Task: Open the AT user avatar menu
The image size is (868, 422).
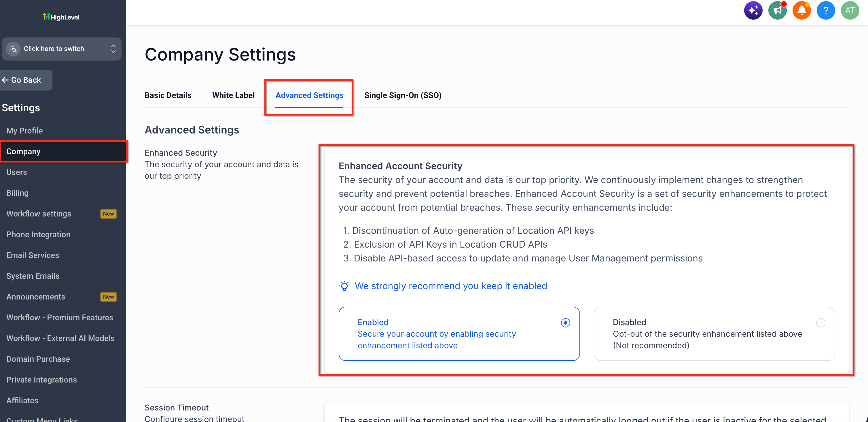Action: 850,10
